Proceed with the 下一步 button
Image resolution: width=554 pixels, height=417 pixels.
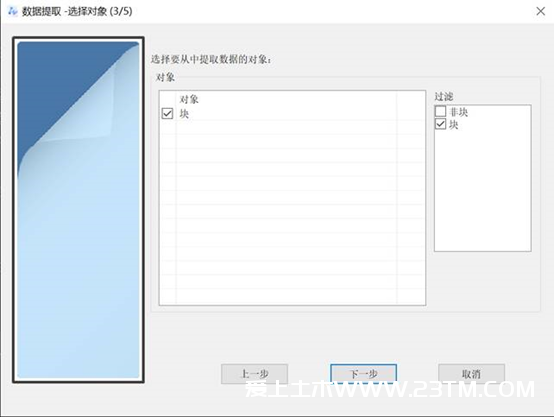point(364,374)
